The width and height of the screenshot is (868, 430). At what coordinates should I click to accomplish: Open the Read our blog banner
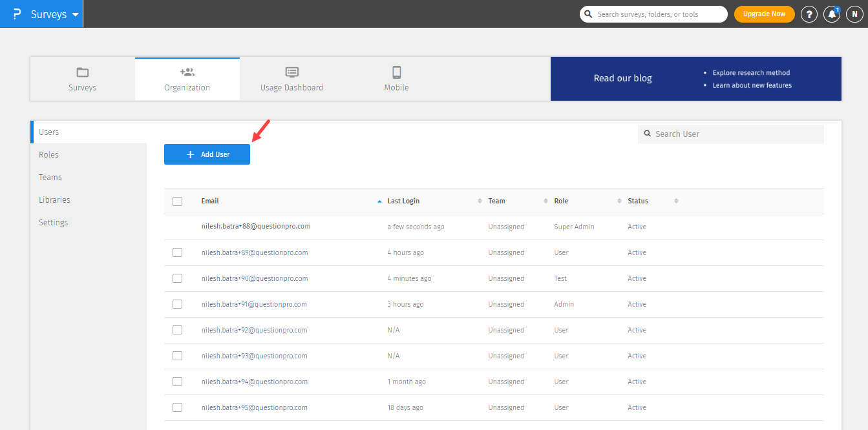[622, 78]
